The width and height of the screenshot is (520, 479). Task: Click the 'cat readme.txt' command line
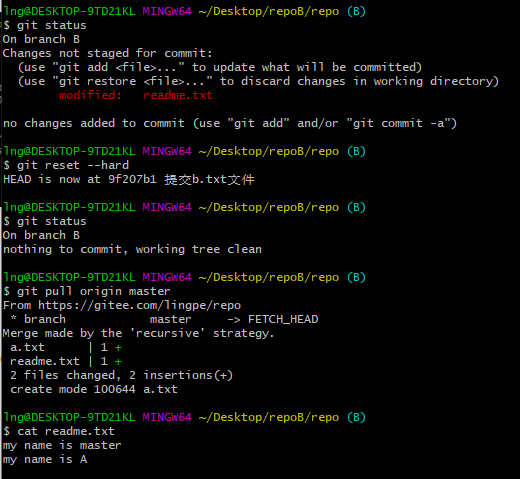pos(66,431)
